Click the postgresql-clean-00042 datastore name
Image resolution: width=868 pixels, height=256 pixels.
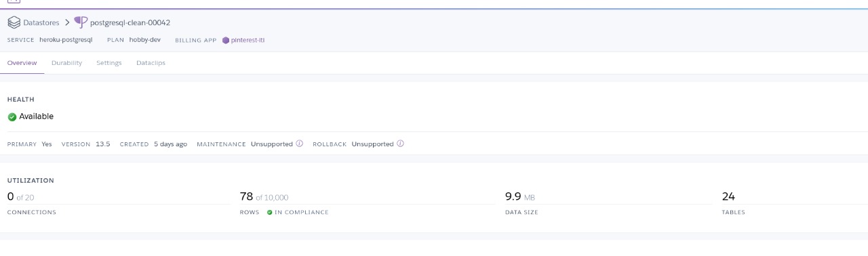(x=130, y=22)
